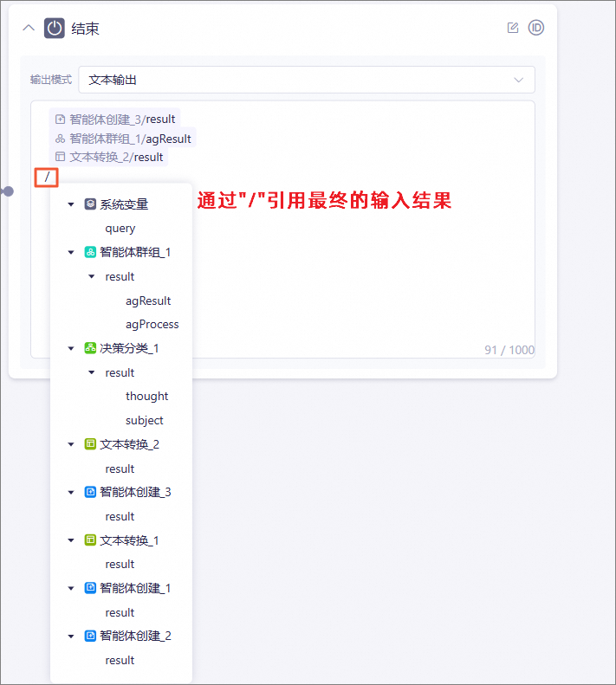Collapse the 结束 panel with chevron
Image resolution: width=616 pixels, height=685 pixels.
tap(29, 28)
